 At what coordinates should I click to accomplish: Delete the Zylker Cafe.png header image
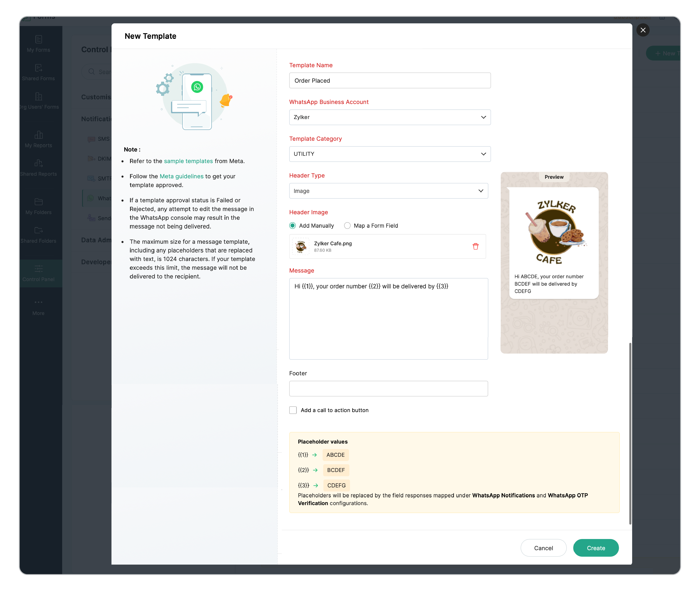(475, 247)
